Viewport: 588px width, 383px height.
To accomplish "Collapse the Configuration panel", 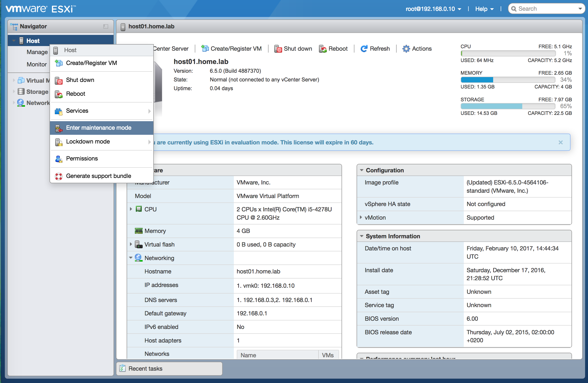I will (x=362, y=170).
